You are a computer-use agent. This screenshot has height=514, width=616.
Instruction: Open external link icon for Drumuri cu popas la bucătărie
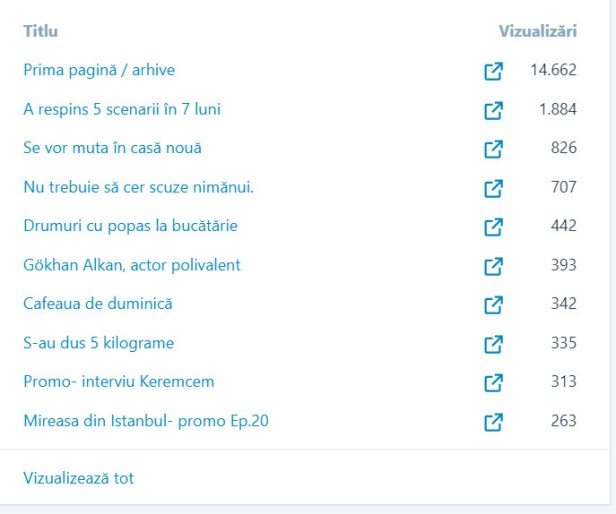[492, 227]
